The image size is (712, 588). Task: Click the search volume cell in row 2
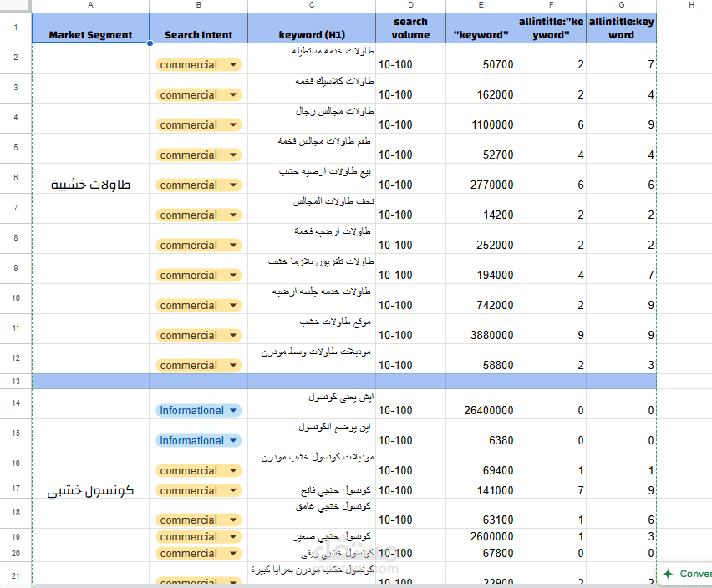point(410,58)
